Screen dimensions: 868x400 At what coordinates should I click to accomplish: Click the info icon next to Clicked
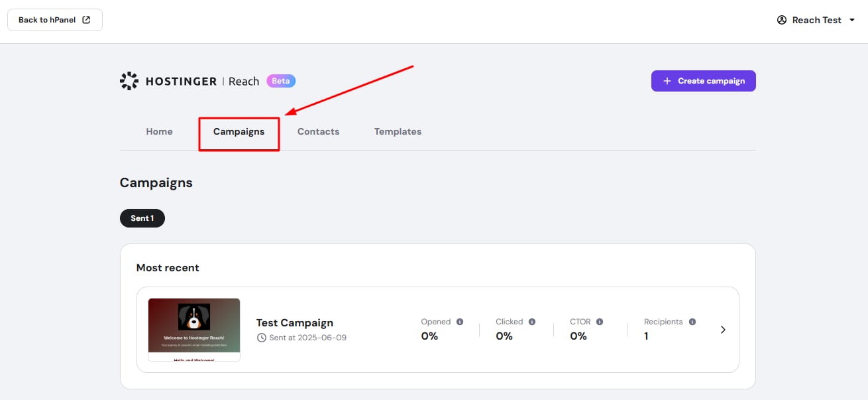532,322
